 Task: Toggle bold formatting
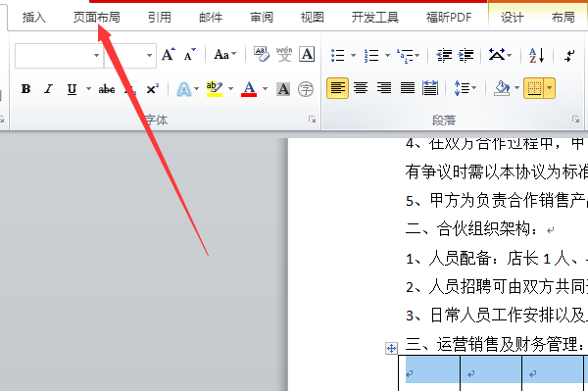click(25, 89)
